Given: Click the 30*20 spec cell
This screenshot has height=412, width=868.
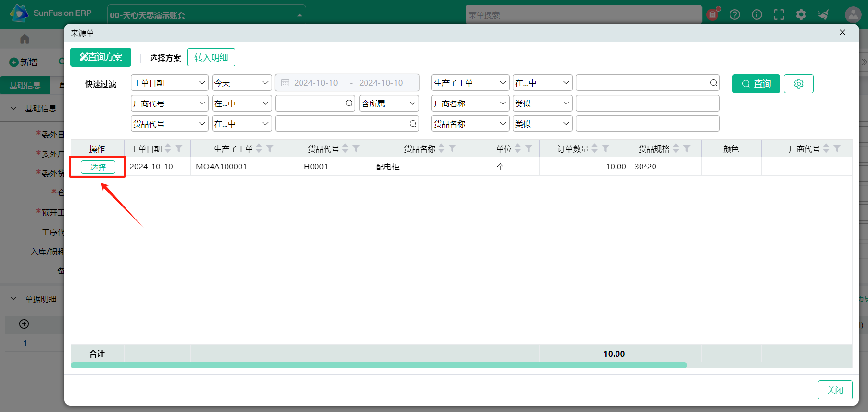Looking at the screenshot, I should (665, 167).
